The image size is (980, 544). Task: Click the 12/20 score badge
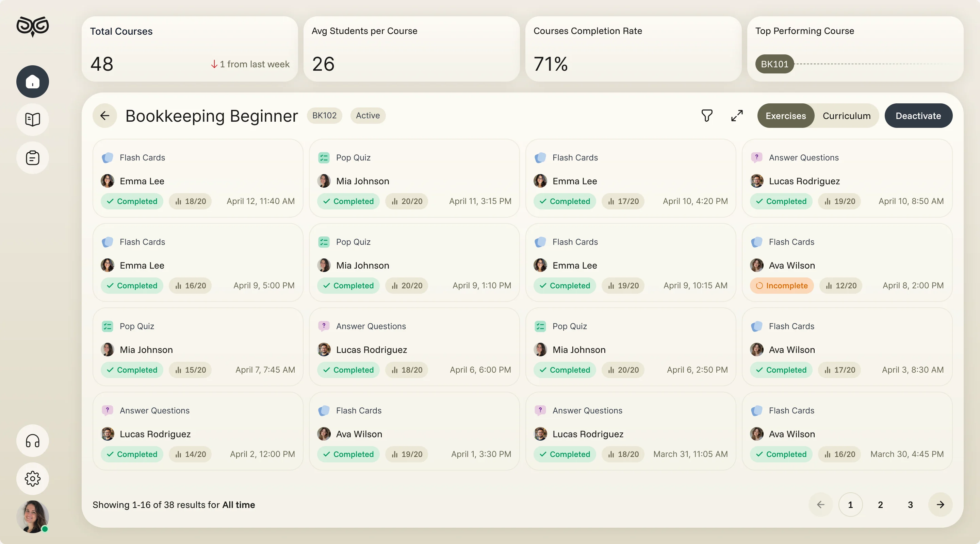tap(841, 286)
